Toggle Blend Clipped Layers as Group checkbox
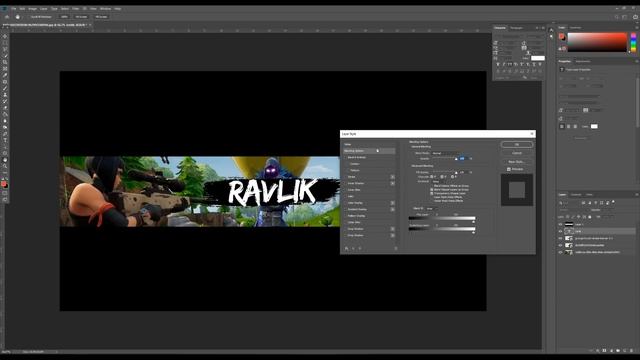The image size is (640, 360). click(431, 189)
